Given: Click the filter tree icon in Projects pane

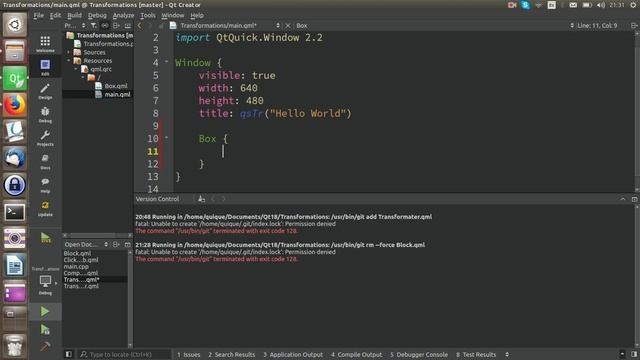Looking at the screenshot, I should [93, 25].
